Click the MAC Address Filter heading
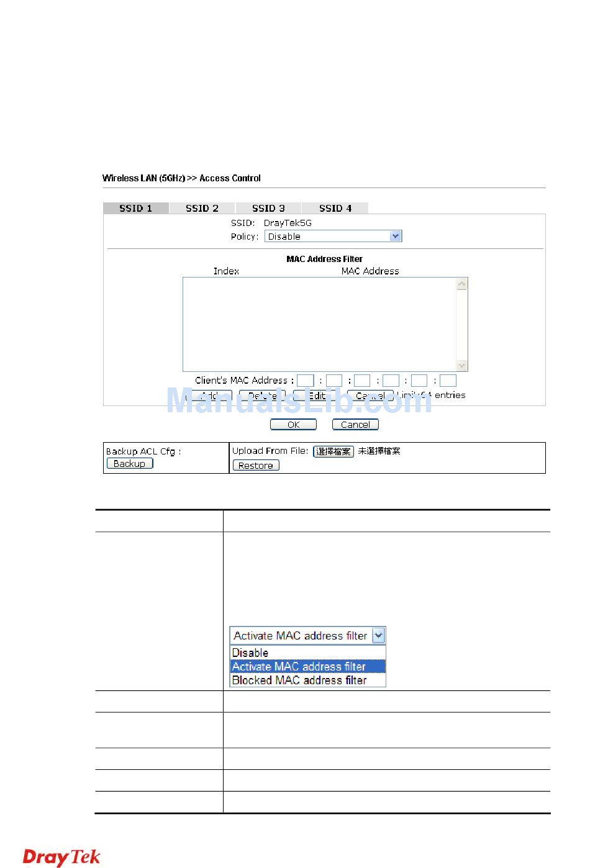The height and width of the screenshot is (868, 590). coord(324,259)
